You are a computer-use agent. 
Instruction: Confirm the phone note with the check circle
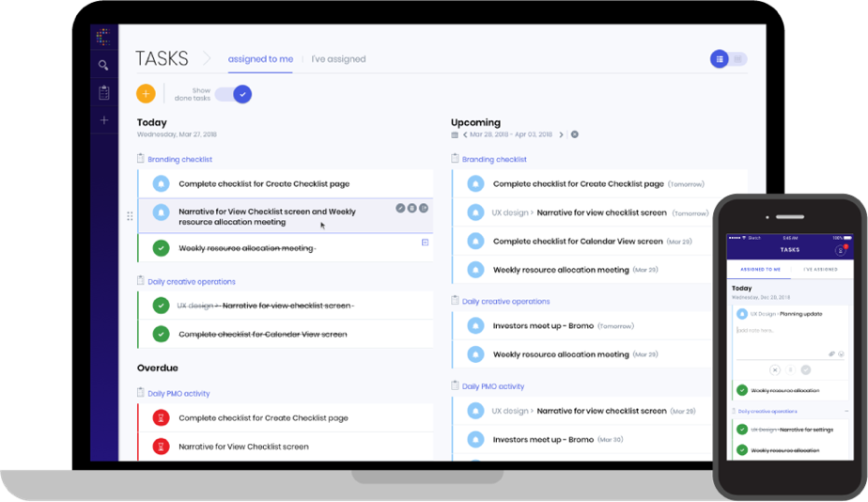pyautogui.click(x=806, y=370)
